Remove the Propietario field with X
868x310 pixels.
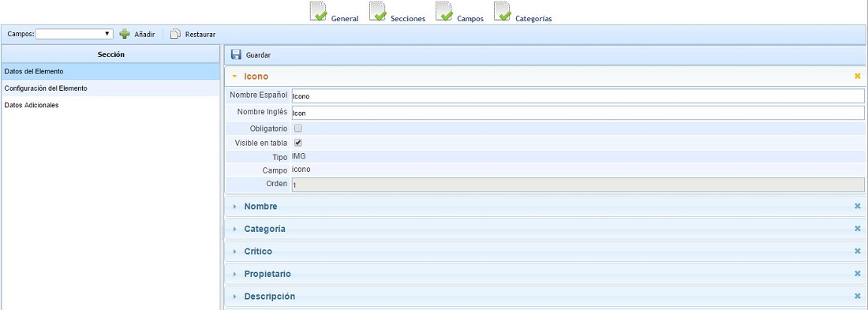click(858, 274)
